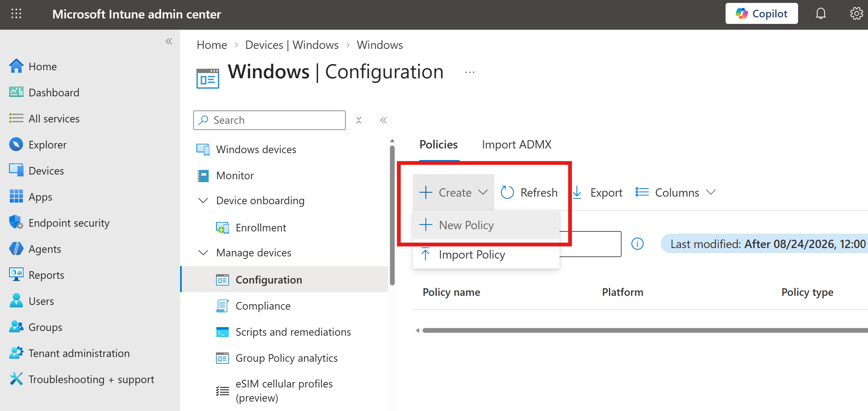Open the notifications bell
The width and height of the screenshot is (868, 411).
click(821, 14)
